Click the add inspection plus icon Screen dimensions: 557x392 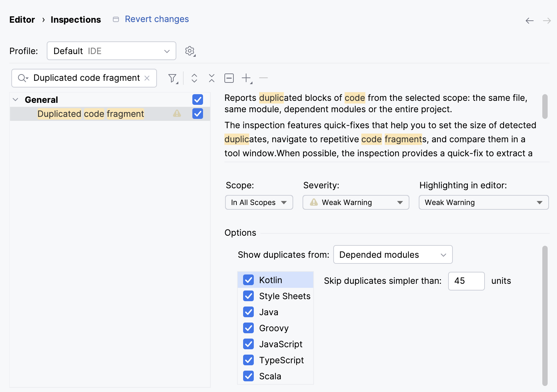[246, 78]
